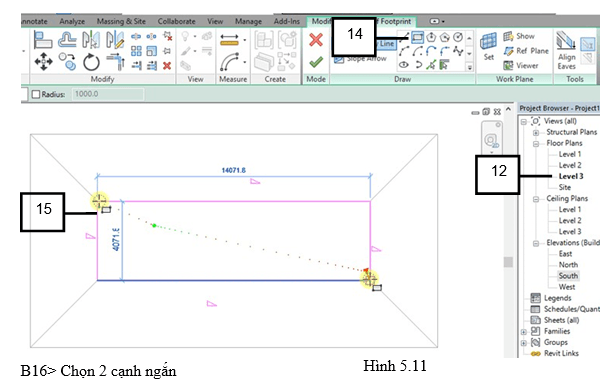
Task: Cancel edit mode with red X
Action: (316, 40)
